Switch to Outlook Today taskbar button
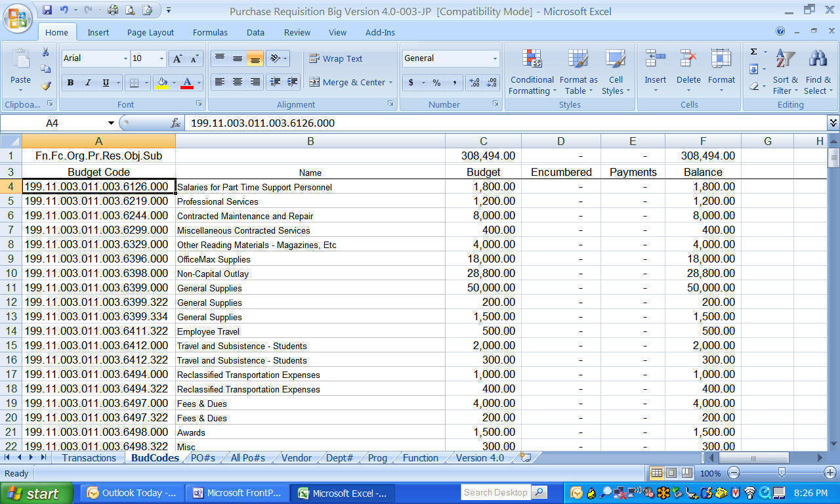The image size is (840, 504). click(132, 493)
